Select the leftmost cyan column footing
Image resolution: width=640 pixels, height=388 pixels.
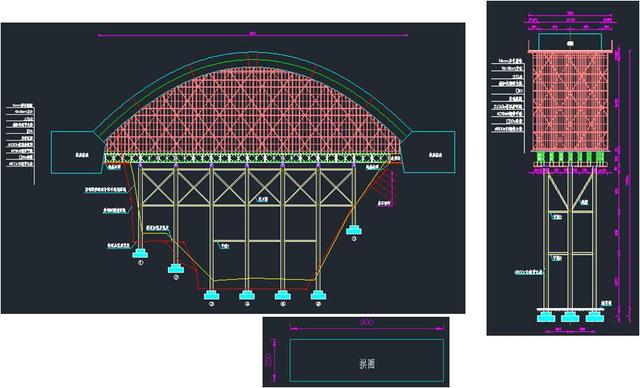(x=140, y=253)
